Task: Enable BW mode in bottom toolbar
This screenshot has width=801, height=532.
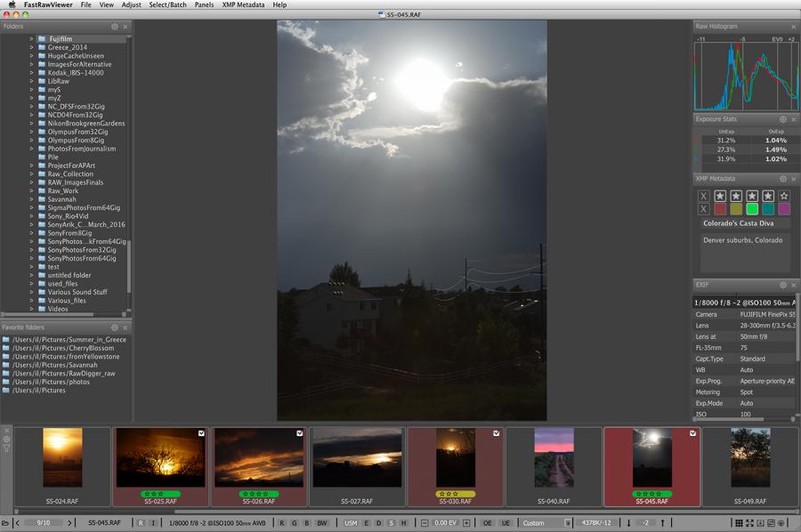Action: point(321,522)
